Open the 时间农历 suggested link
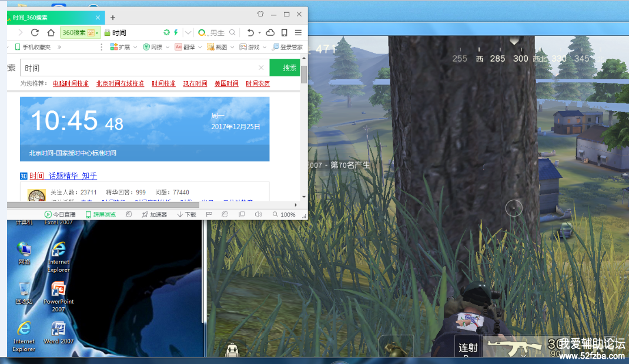 pyautogui.click(x=257, y=83)
